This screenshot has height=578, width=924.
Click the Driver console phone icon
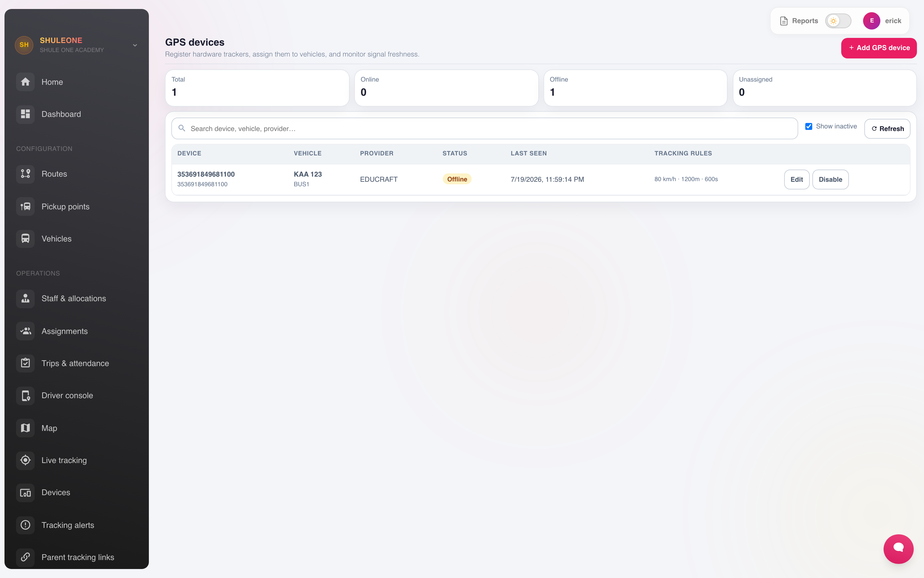pos(25,396)
